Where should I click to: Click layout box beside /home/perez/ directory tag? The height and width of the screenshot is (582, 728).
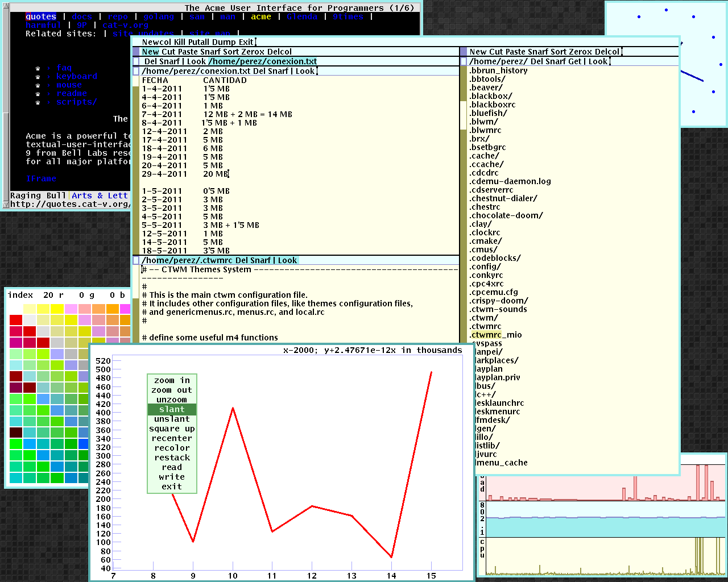[x=464, y=61]
